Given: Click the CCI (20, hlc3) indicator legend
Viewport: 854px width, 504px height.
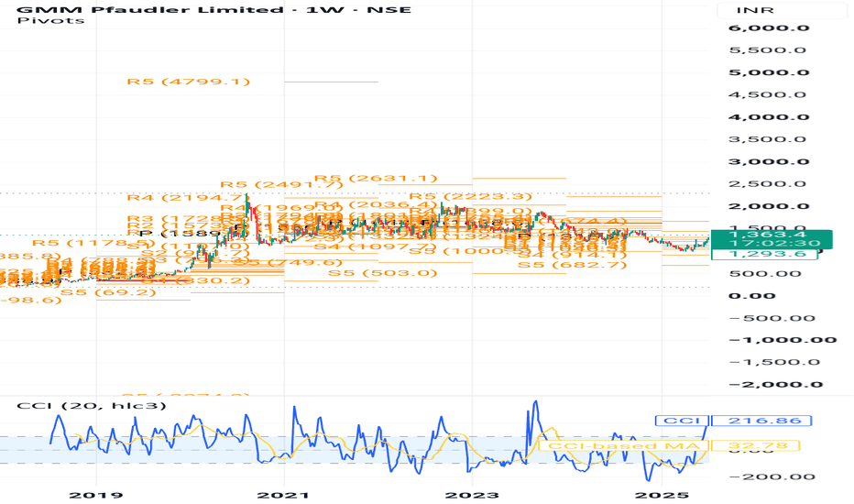Looking at the screenshot, I should click(92, 405).
